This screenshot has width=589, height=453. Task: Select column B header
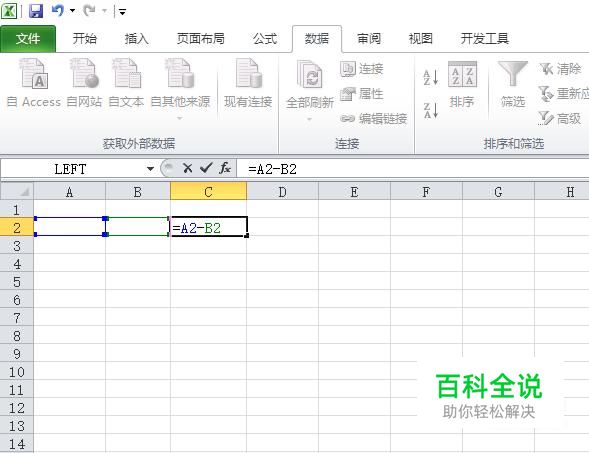138,192
